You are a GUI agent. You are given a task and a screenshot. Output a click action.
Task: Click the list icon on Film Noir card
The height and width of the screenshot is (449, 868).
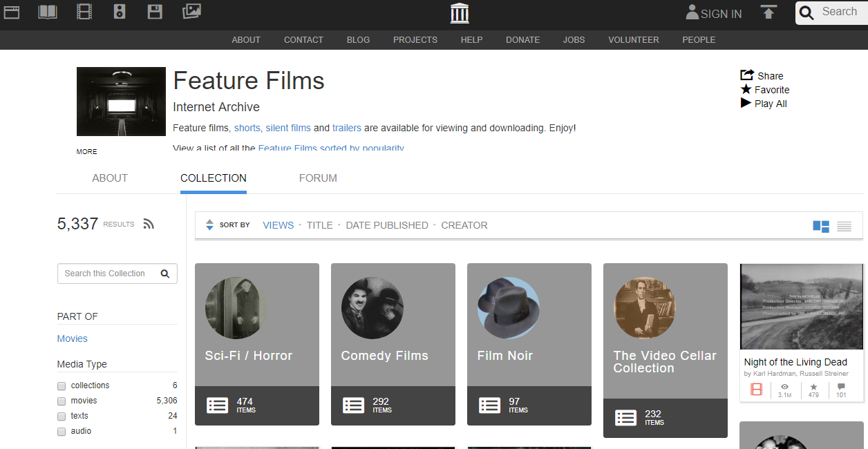(x=489, y=405)
